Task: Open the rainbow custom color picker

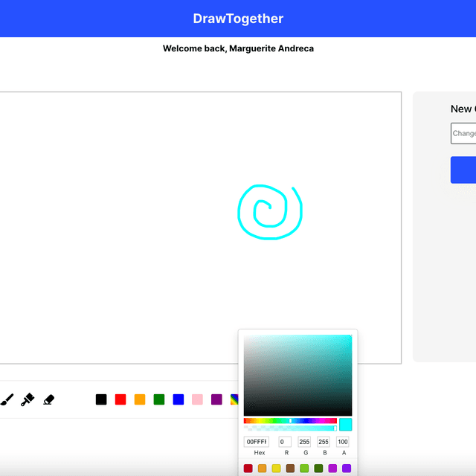Action: pyautogui.click(x=234, y=399)
